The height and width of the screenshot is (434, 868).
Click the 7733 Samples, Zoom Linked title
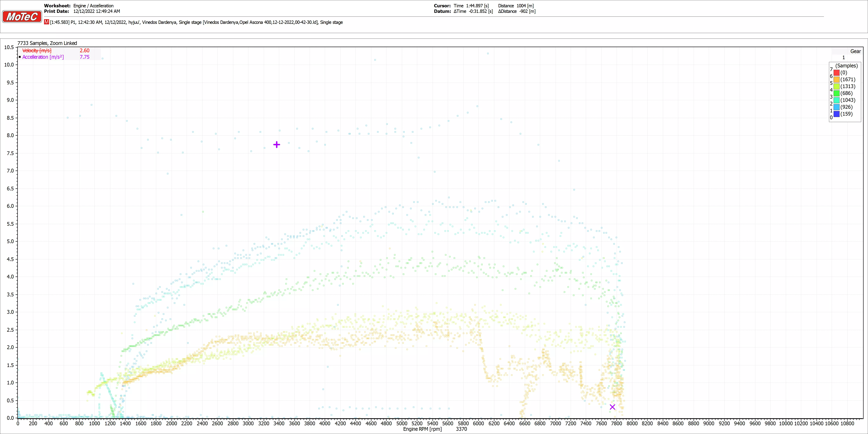(x=47, y=43)
